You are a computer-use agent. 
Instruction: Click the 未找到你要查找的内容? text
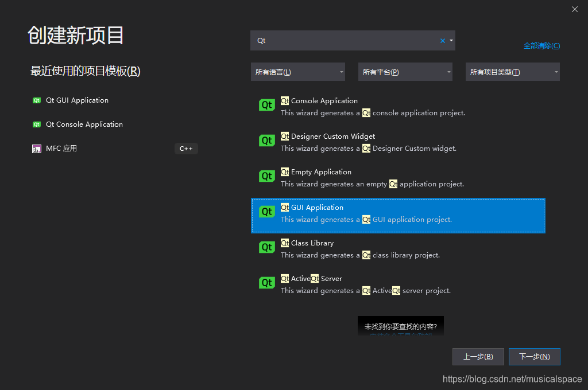click(400, 327)
